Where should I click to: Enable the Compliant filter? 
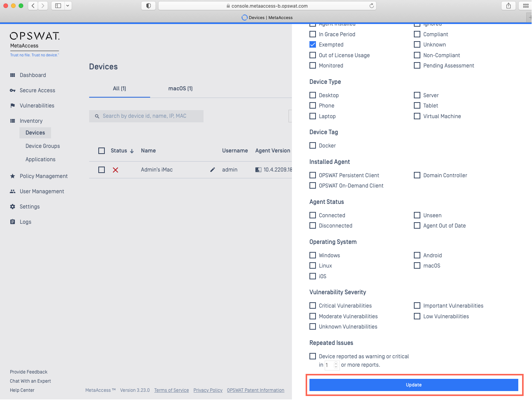[417, 34]
